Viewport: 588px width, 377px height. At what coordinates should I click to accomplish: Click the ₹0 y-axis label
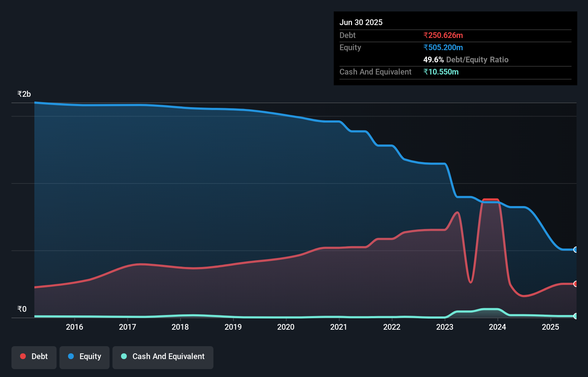(x=22, y=309)
